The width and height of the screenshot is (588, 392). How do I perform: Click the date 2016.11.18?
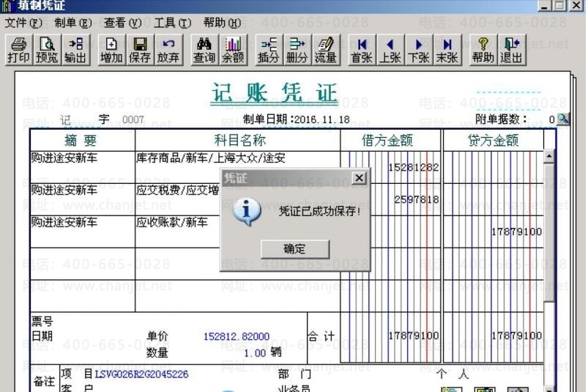[x=321, y=119]
